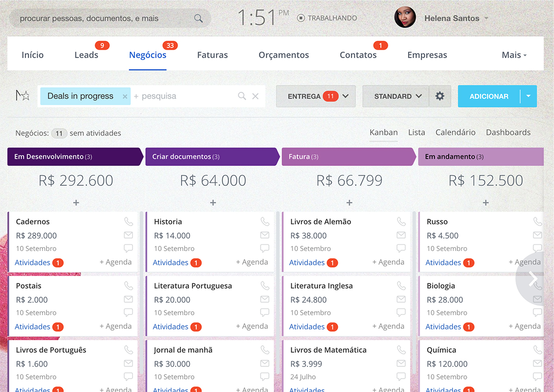
Task: Click the next-columns arrow on the right edge
Action: tap(534, 279)
